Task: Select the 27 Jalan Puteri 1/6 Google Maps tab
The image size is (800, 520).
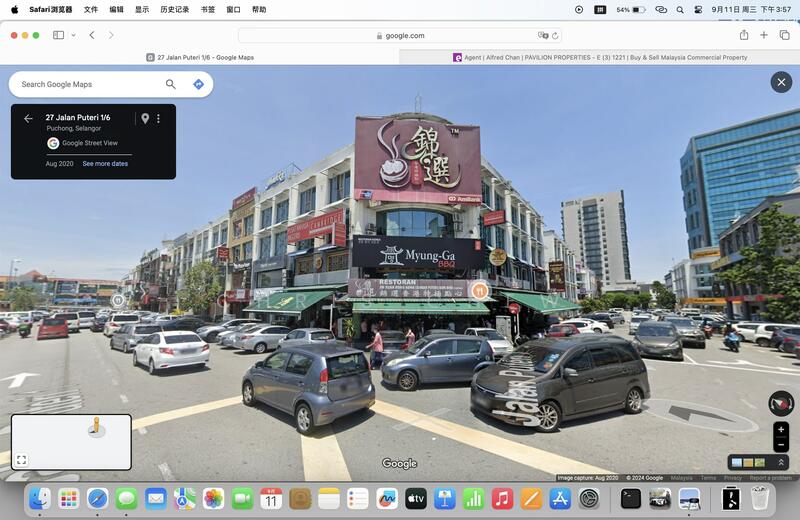Action: tap(200, 58)
